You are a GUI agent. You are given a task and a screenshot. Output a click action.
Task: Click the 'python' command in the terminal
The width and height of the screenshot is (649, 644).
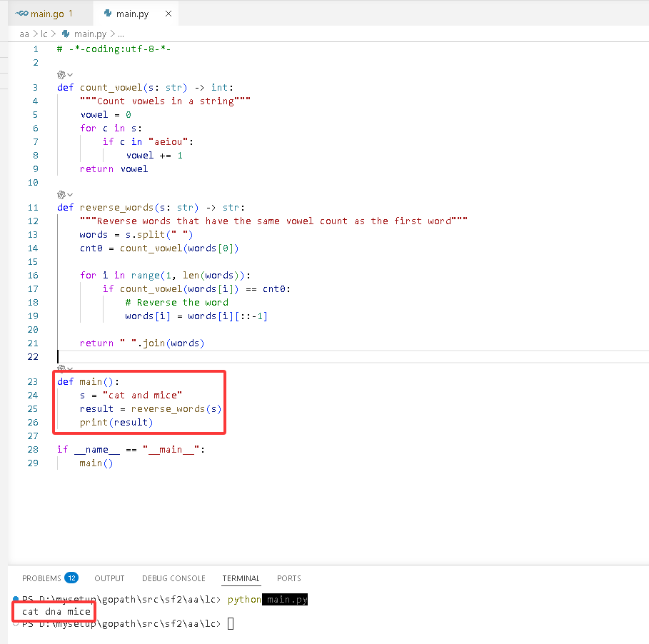point(244,599)
